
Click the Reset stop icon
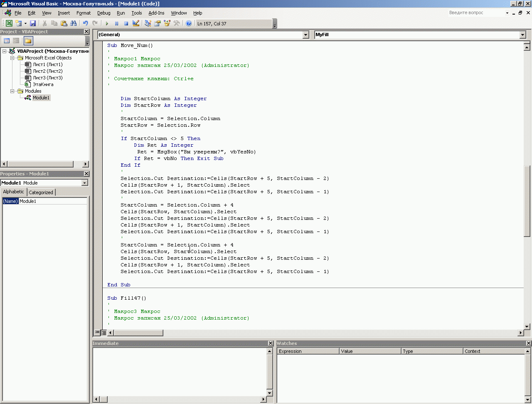point(126,23)
